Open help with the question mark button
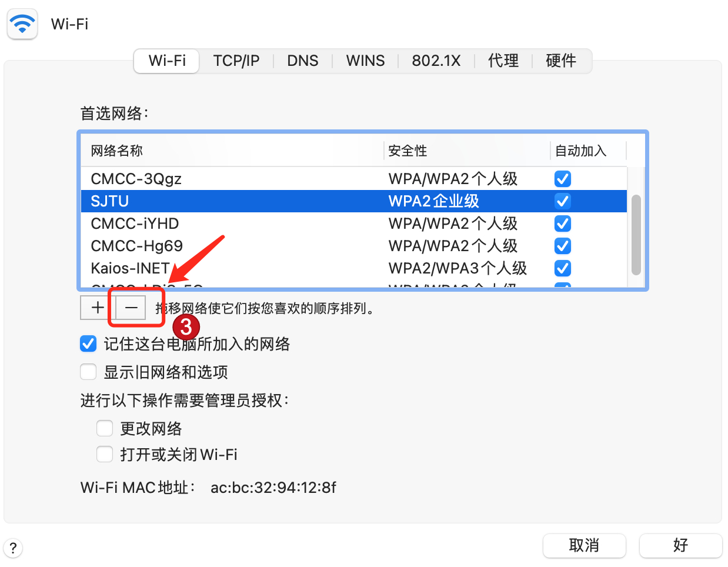Viewport: 728px width, 567px height. [x=13, y=548]
